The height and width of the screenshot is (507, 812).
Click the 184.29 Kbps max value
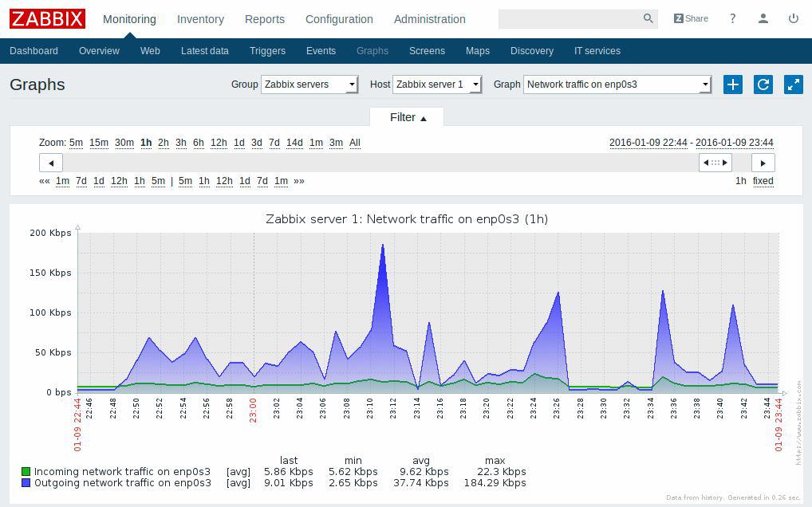click(495, 482)
